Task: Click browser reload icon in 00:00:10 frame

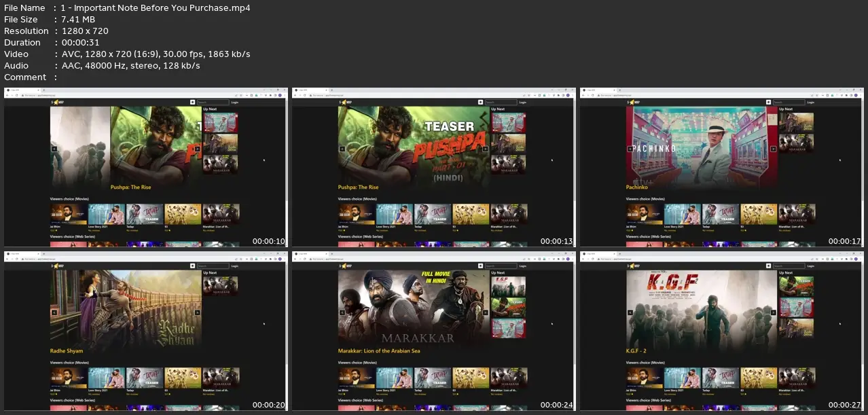Action: (x=16, y=95)
